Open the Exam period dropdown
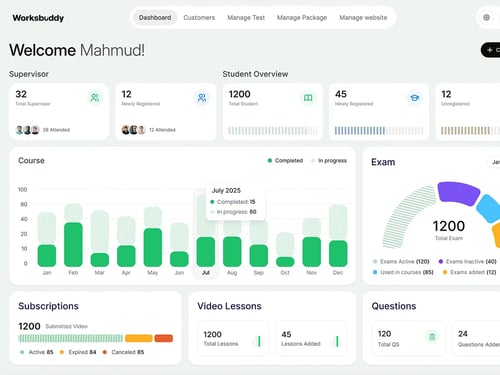This screenshot has height=375, width=500. pos(494,162)
